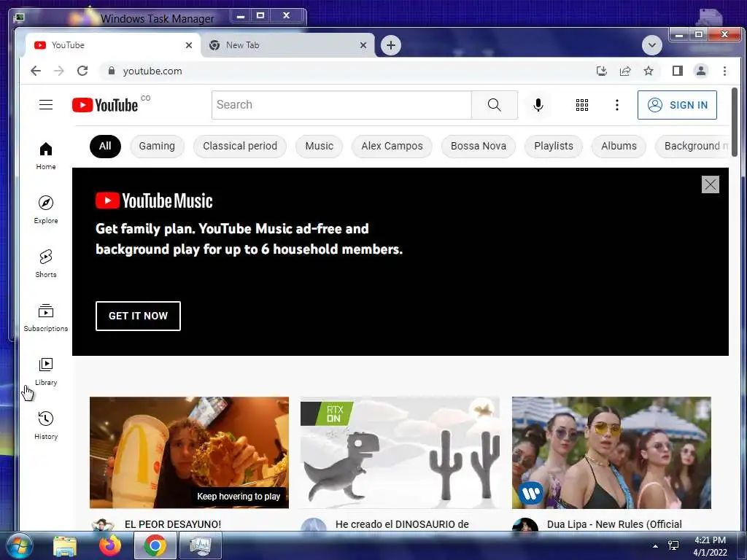Image resolution: width=747 pixels, height=560 pixels.
Task: Open Explore in sidebar
Action: (x=46, y=209)
